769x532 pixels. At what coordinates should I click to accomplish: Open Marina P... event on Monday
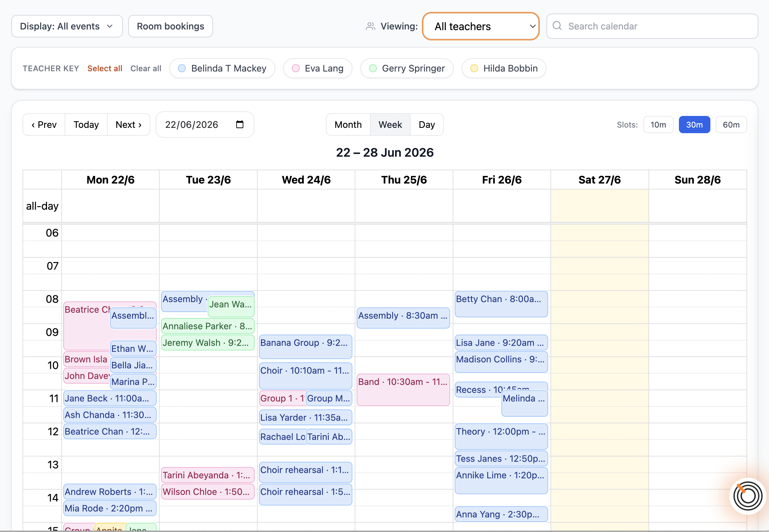133,382
